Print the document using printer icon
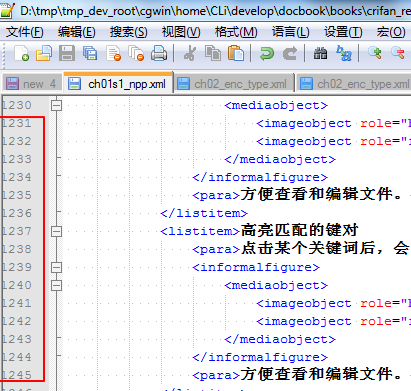 pos(159,53)
